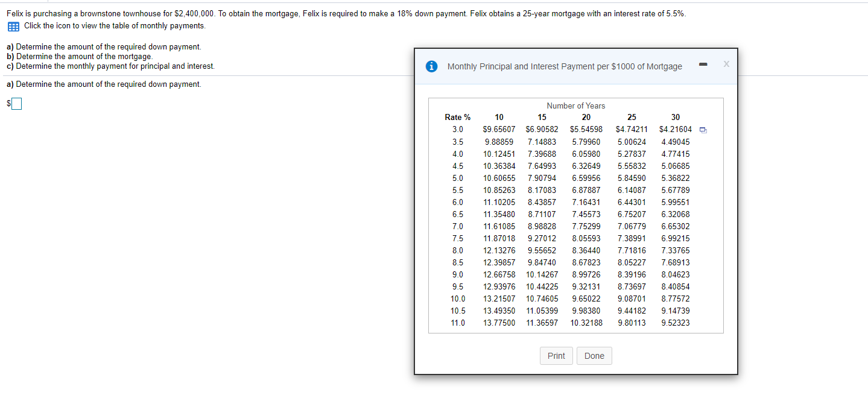Click question part b about mortgage amount
The height and width of the screenshot is (395, 868).
click(80, 56)
